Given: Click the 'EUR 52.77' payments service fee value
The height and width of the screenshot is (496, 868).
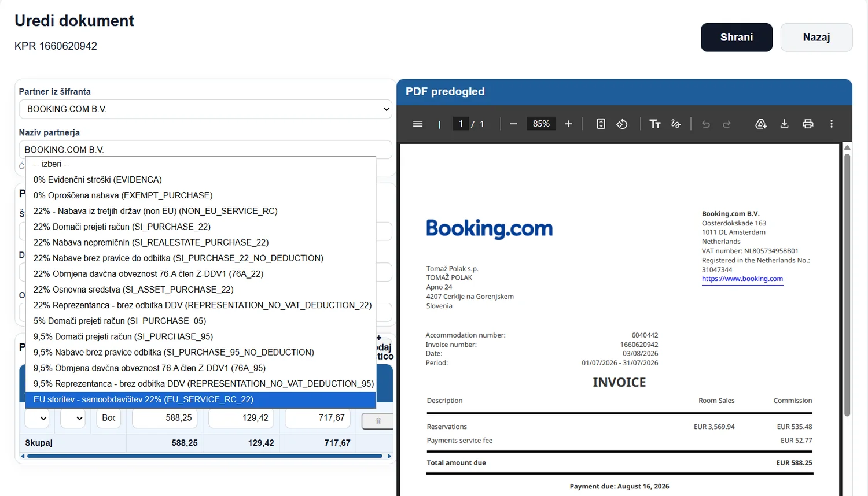Looking at the screenshot, I should (x=796, y=441).
